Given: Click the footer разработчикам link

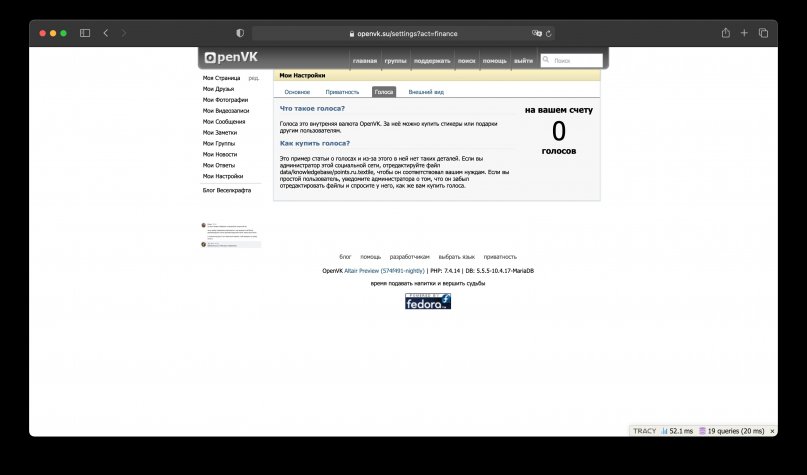Looking at the screenshot, I should [409, 257].
